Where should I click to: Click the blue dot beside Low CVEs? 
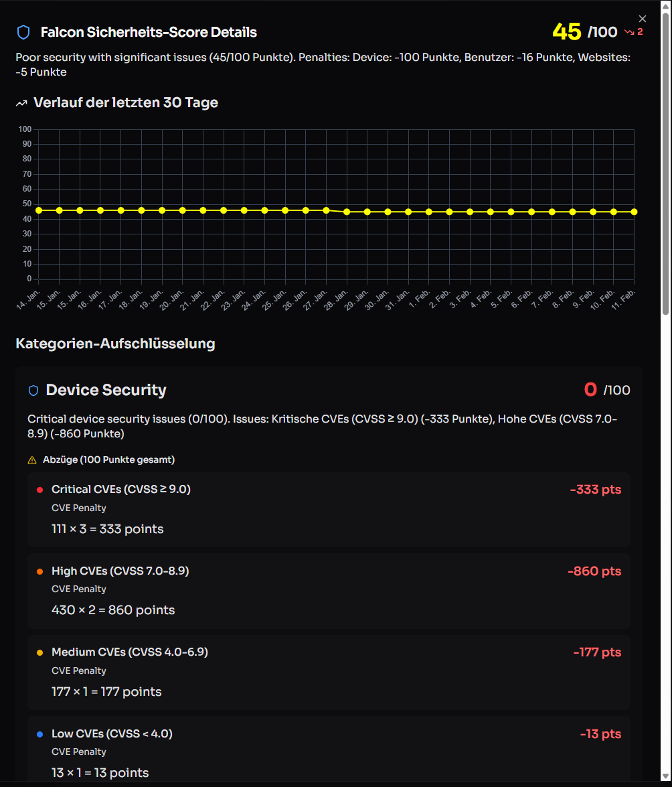[40, 734]
